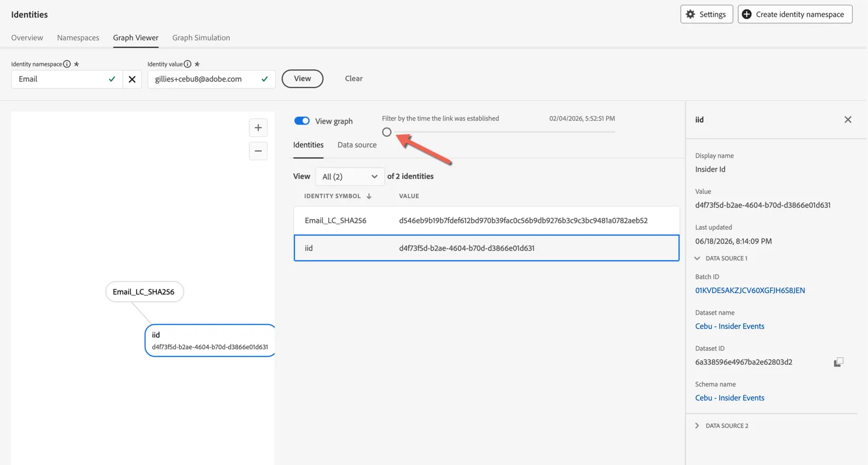Switch to the Data source sub-tab
Viewport: 868px width, 465px height.
(357, 145)
